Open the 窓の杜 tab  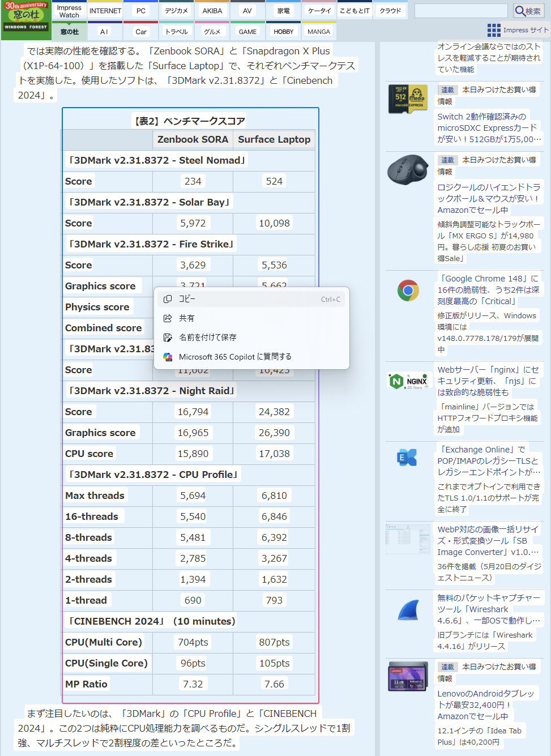point(70,32)
